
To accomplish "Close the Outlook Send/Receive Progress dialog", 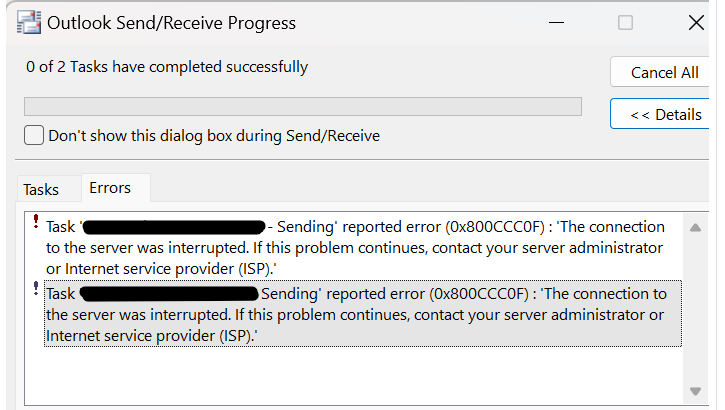I will point(696,23).
